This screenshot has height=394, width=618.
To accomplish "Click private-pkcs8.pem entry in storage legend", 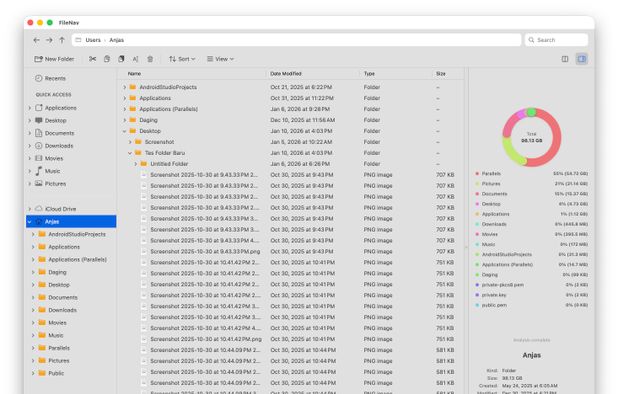I will (531, 284).
